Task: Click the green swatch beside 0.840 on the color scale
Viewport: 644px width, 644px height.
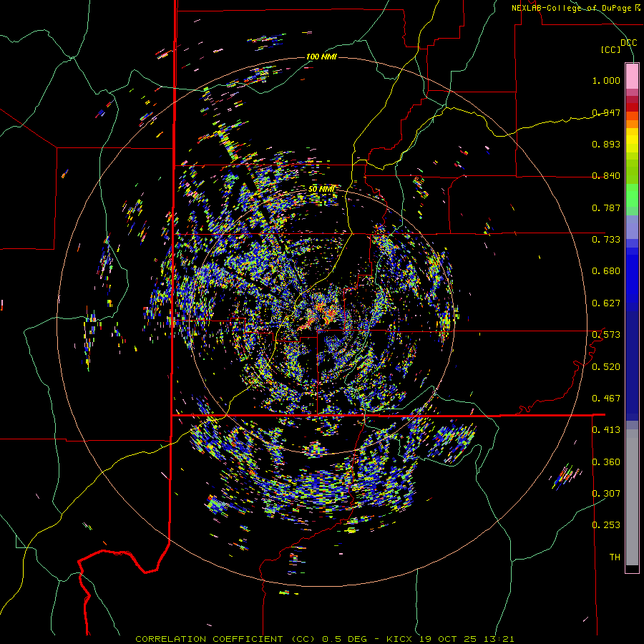Action: coord(632,171)
